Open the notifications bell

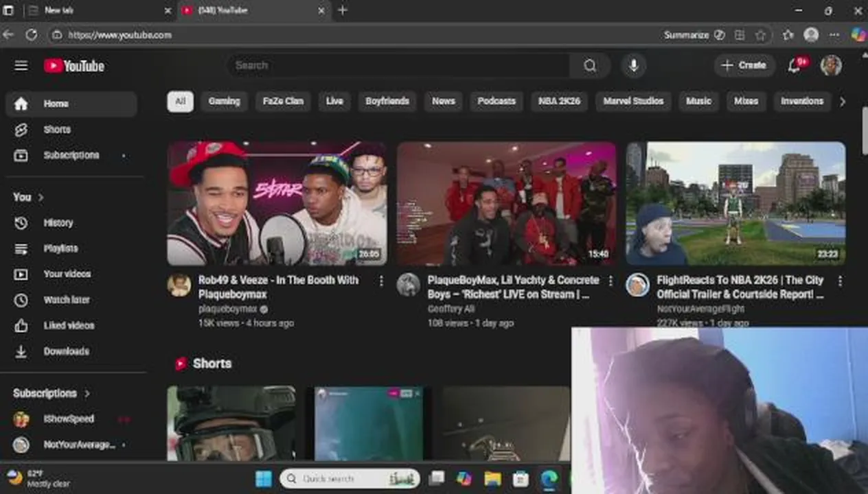795,66
